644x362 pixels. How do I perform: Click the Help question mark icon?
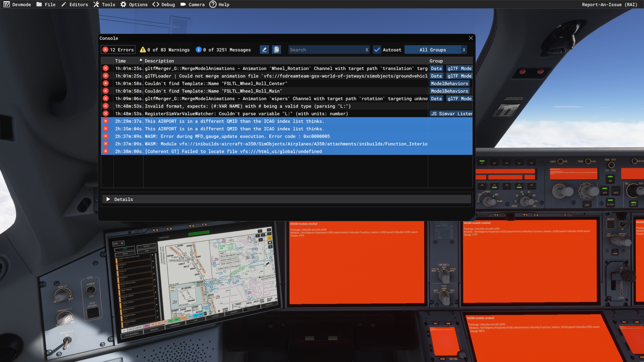(x=213, y=4)
